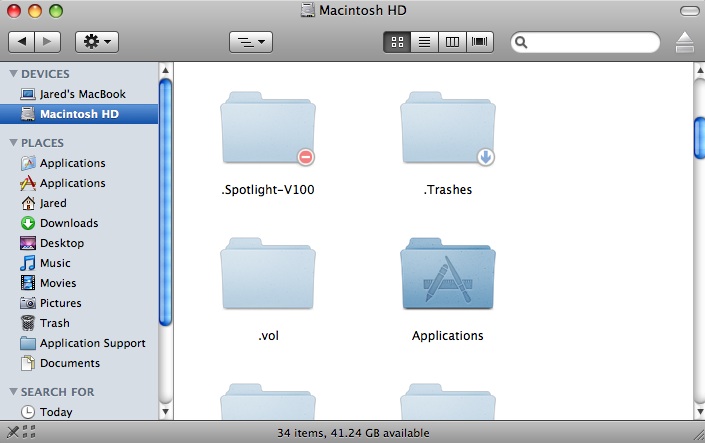Click the grid dots icon in status bar
Screen dimensions: 705x443
click(29, 432)
